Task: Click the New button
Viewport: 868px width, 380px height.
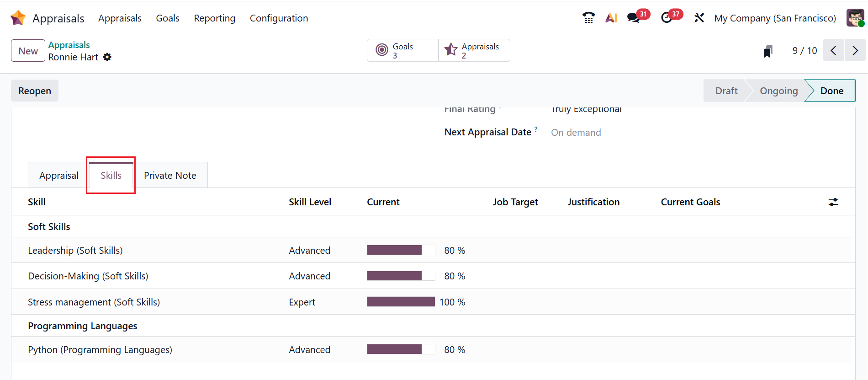Action: 28,51
